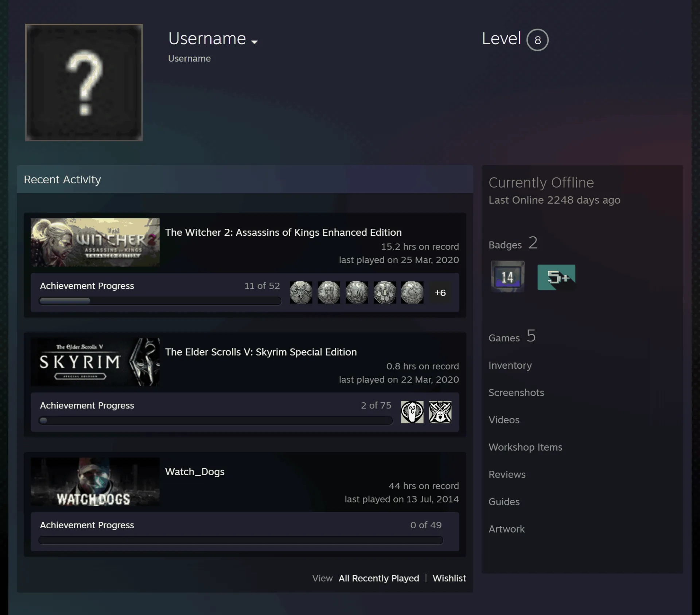Open the Badges section link

tap(513, 243)
